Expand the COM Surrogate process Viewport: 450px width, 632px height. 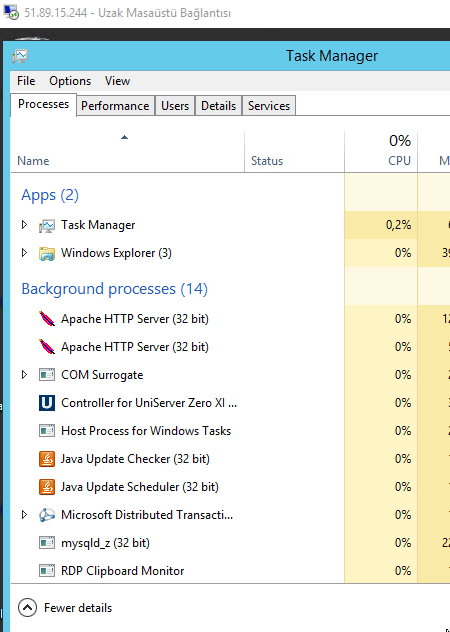[24, 374]
